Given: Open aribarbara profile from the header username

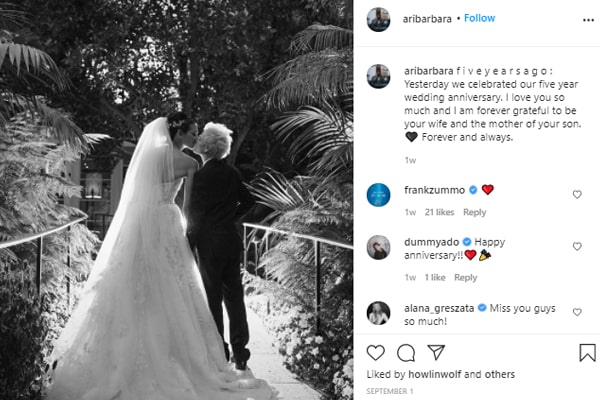Looking at the screenshot, I should pyautogui.click(x=427, y=19).
